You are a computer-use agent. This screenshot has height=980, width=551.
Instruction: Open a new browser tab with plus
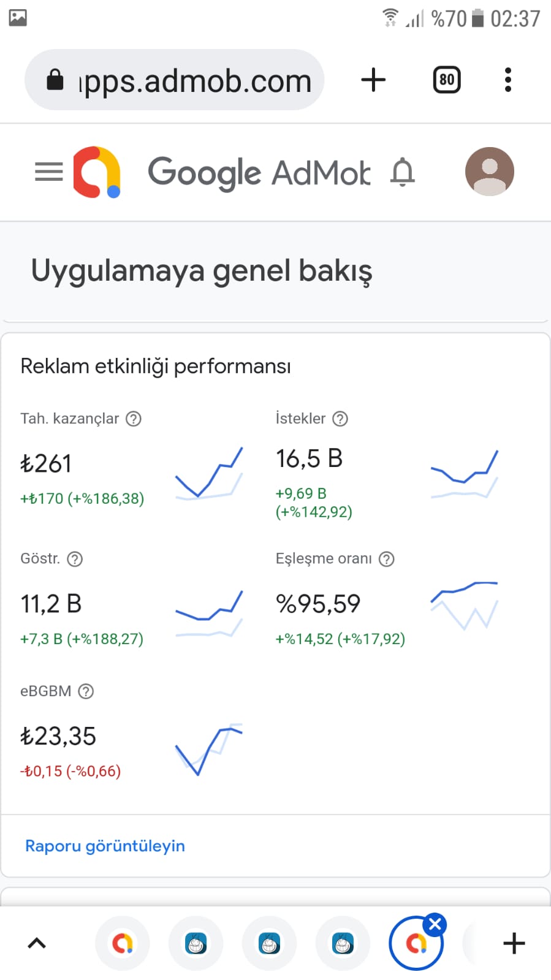(373, 80)
